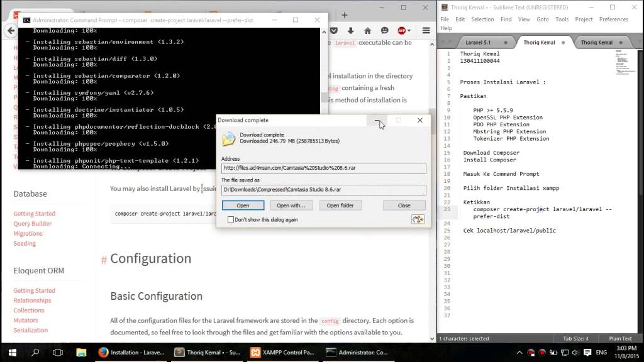This screenshot has width=644, height=362.
Task: Click the Firefox Hello smiley chat icon
Action: pyautogui.click(x=384, y=31)
